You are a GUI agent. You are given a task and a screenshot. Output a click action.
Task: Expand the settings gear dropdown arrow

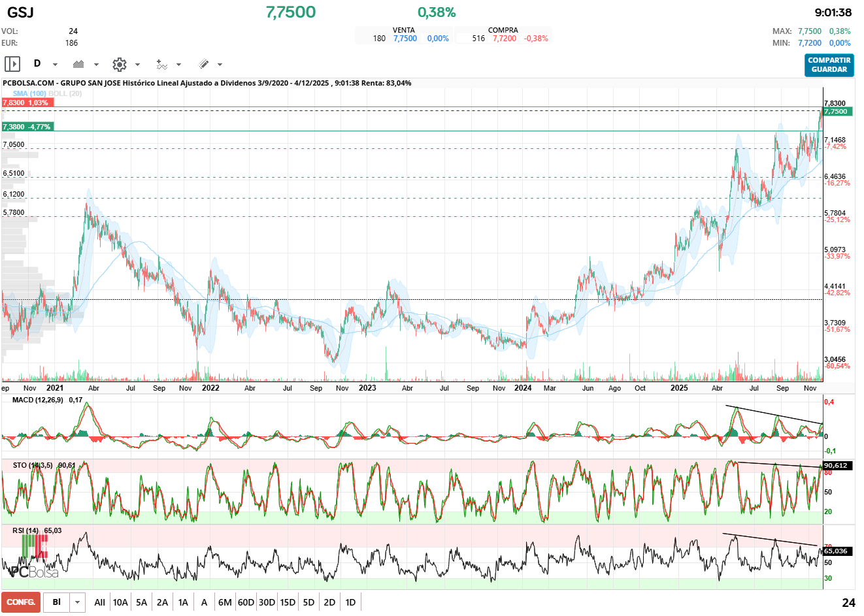(137, 65)
